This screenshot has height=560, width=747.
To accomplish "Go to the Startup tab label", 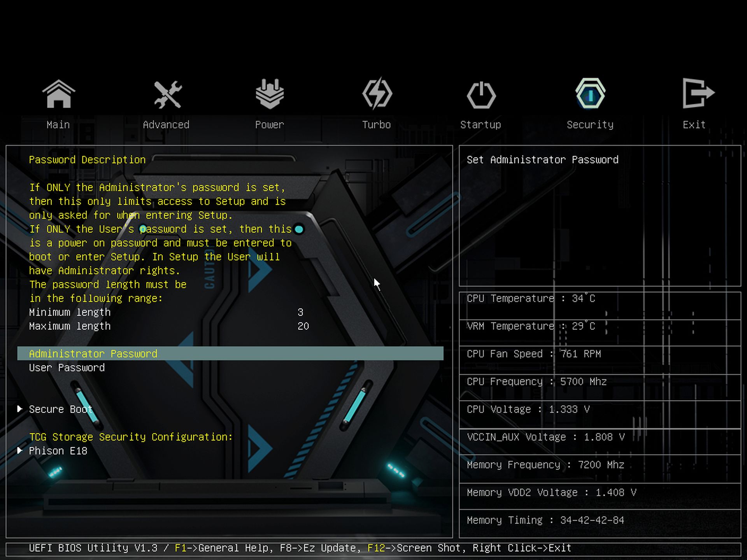I will coord(480,125).
